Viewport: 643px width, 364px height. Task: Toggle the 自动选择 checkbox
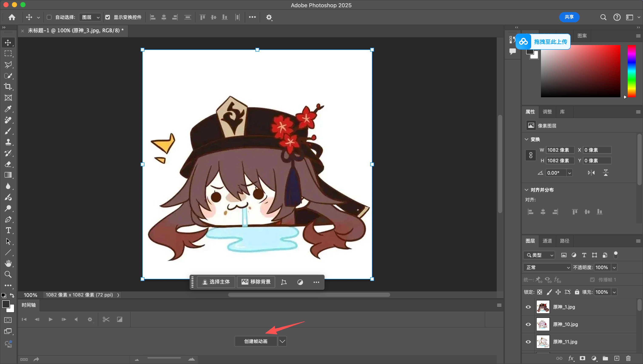tap(49, 17)
